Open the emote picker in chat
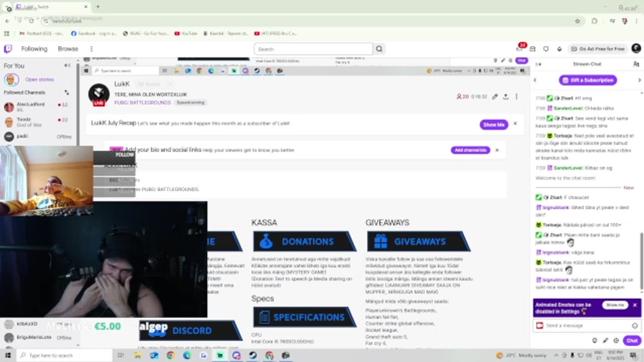Screen dimensions: 644x362 click(635, 326)
